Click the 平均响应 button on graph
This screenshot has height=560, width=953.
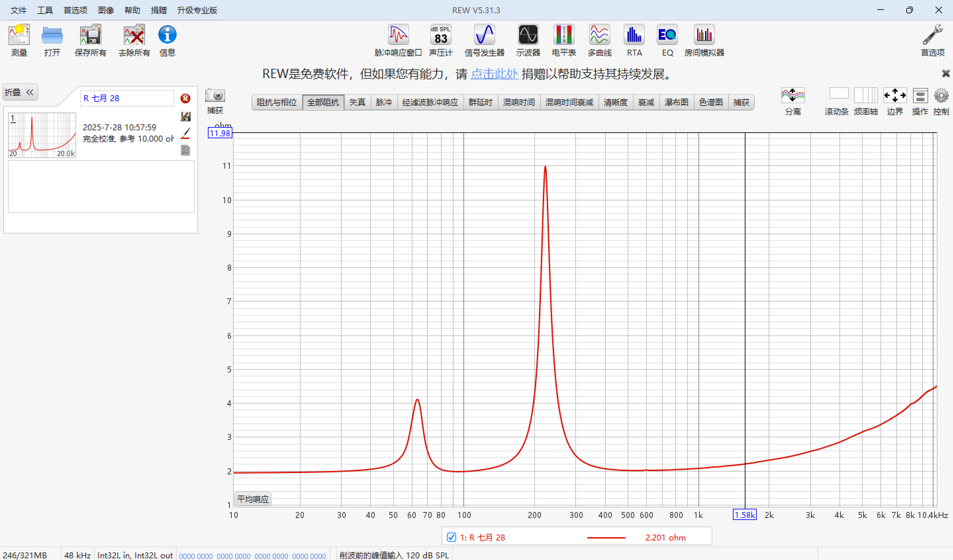(x=253, y=499)
